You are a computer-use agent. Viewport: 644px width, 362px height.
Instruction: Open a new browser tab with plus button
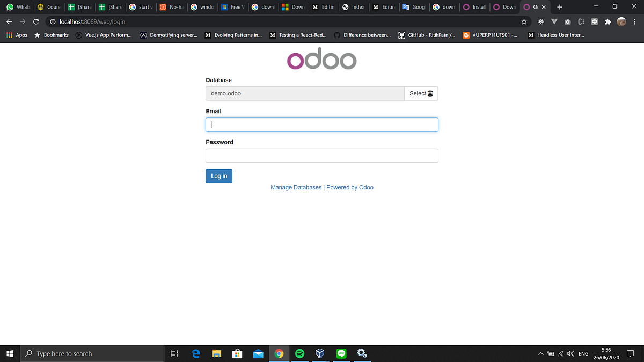coord(559,7)
